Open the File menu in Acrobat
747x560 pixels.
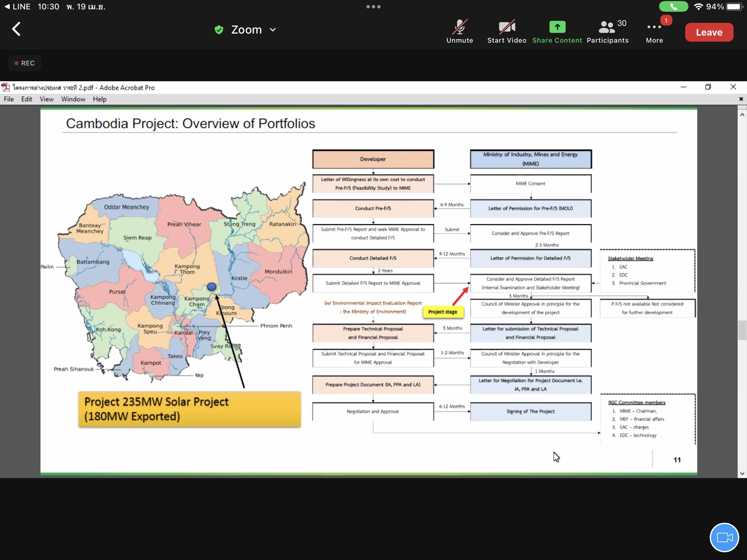(9, 99)
